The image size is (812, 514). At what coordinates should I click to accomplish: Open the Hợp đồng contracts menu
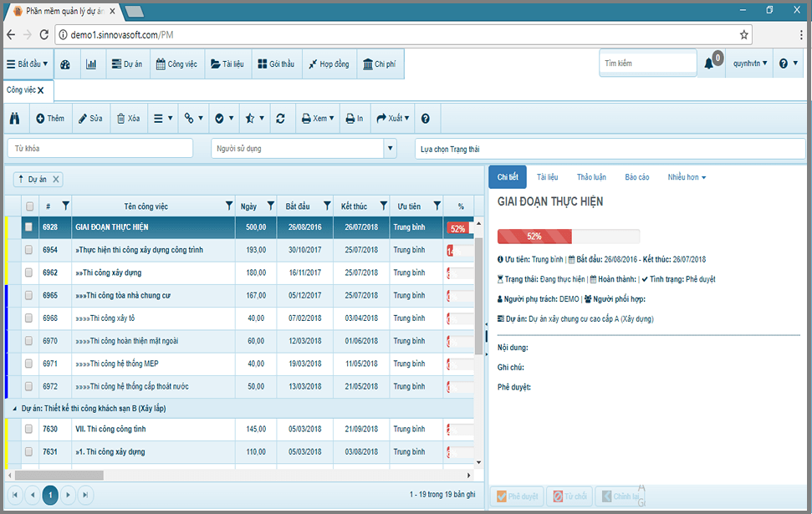coord(329,64)
